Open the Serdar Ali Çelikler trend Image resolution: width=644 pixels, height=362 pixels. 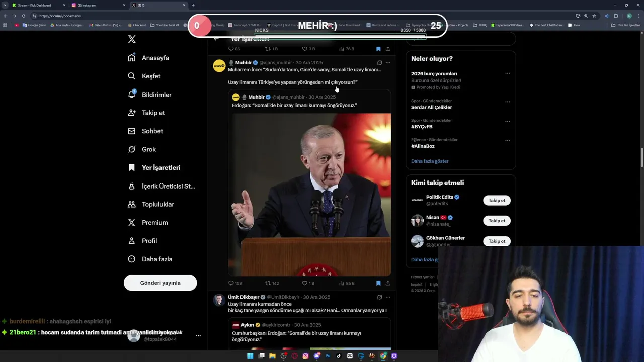coord(431,107)
